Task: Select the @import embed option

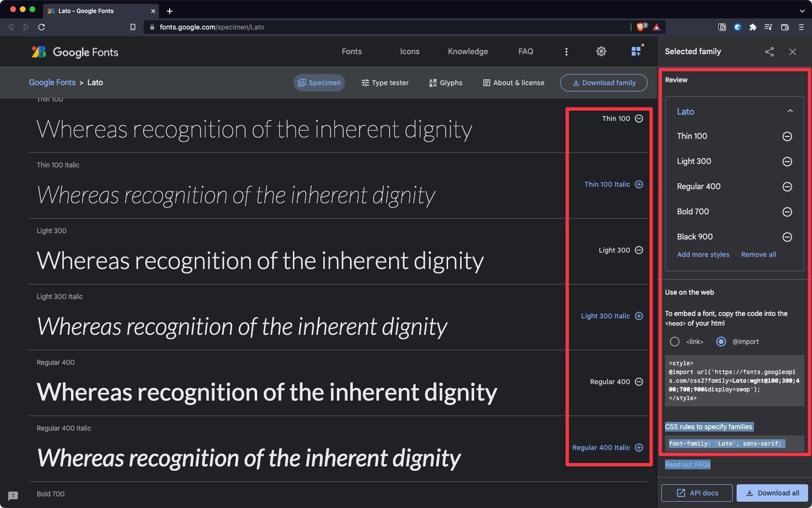Action: (721, 342)
